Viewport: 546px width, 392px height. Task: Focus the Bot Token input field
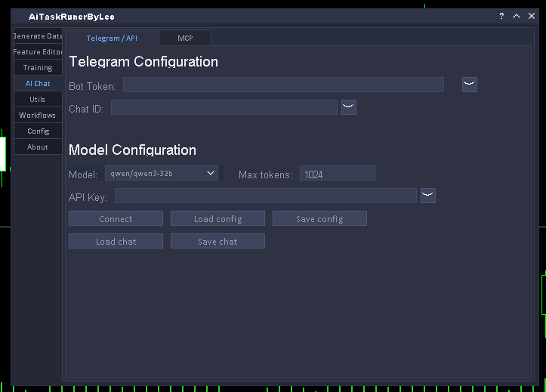pyautogui.click(x=283, y=85)
